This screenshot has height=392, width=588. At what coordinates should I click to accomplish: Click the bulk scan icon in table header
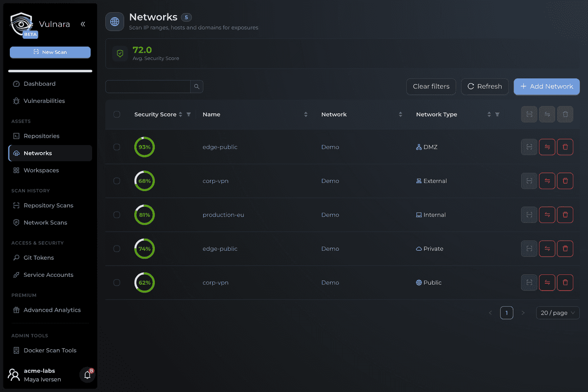529,114
